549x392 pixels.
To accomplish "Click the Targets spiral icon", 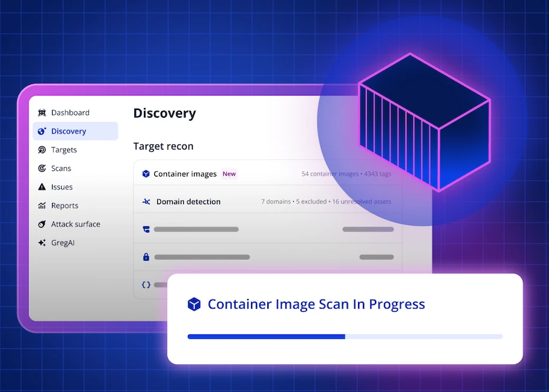I will 42,150.
